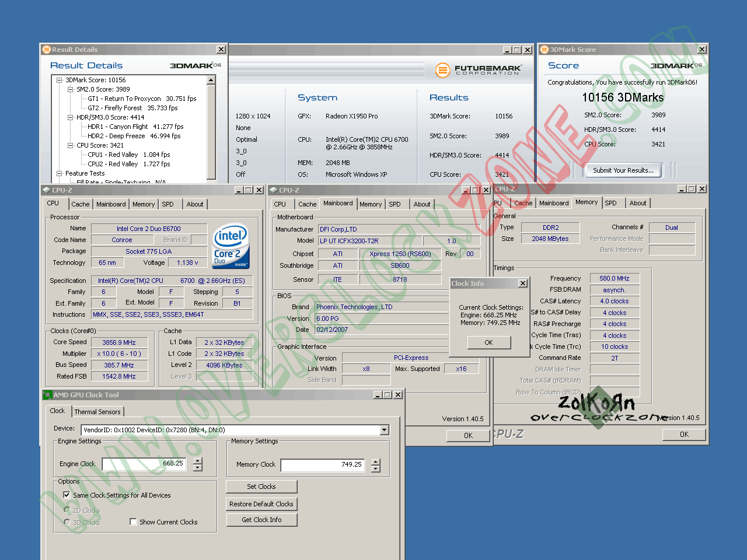Image resolution: width=747 pixels, height=560 pixels.
Task: Toggle Same Clock Settings for All Devices
Action: tap(67, 495)
